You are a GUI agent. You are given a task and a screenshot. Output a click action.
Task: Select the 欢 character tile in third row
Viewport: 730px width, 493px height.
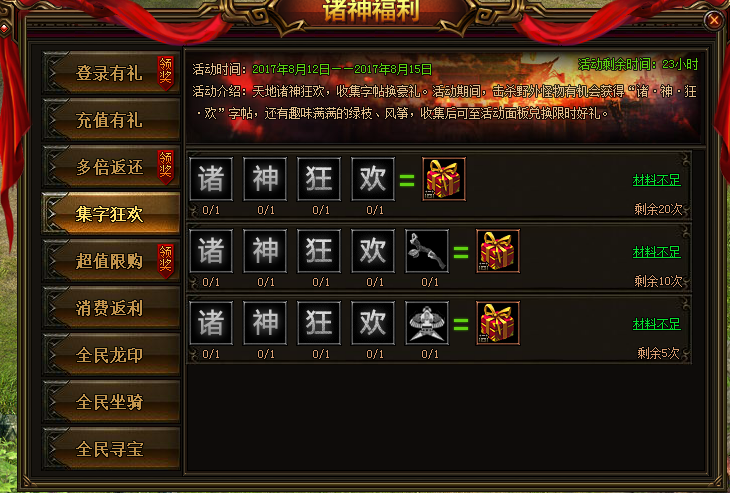pos(373,323)
